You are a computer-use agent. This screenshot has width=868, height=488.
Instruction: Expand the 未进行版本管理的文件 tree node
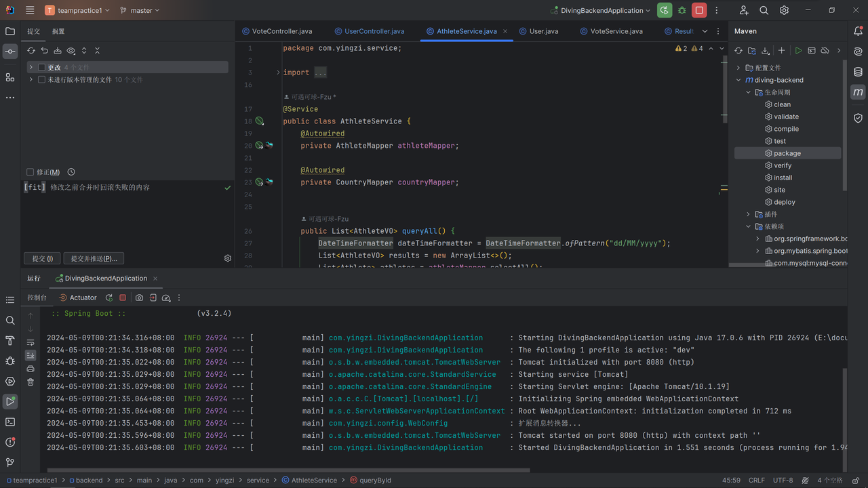point(31,79)
